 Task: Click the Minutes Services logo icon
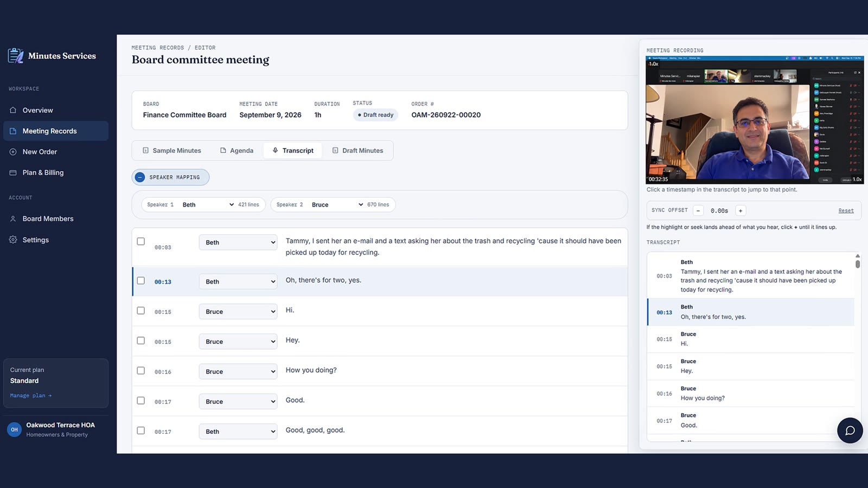pos(16,55)
